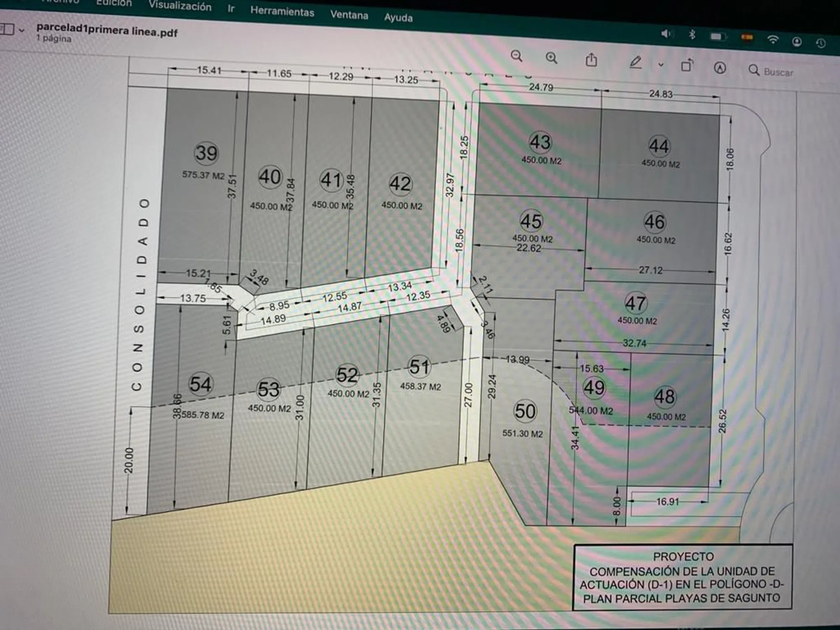Open the Ayuda menu
Screen dimensions: 840x630
[398, 18]
